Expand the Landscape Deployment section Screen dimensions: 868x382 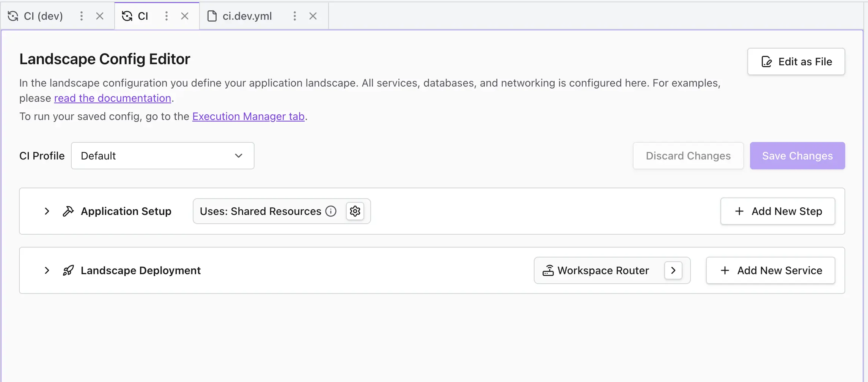click(47, 270)
